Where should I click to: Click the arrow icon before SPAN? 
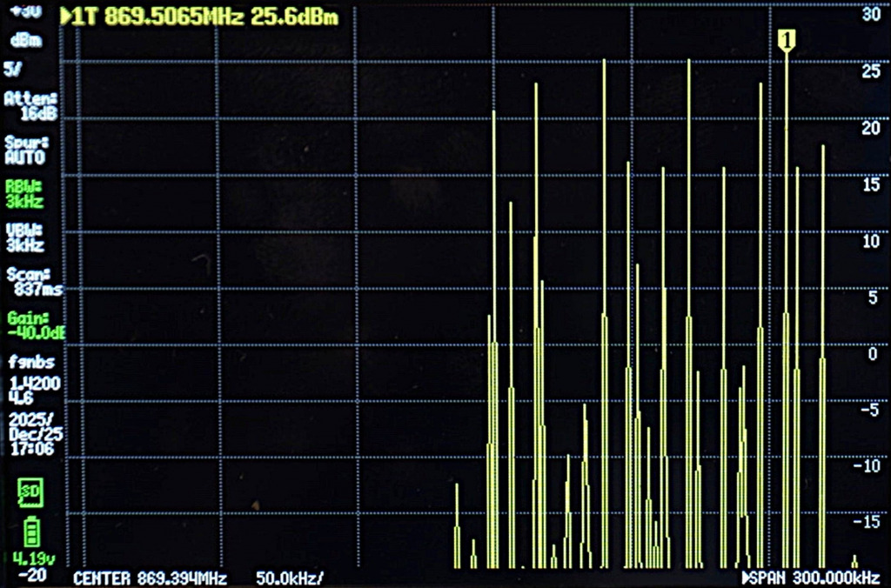pos(746,578)
